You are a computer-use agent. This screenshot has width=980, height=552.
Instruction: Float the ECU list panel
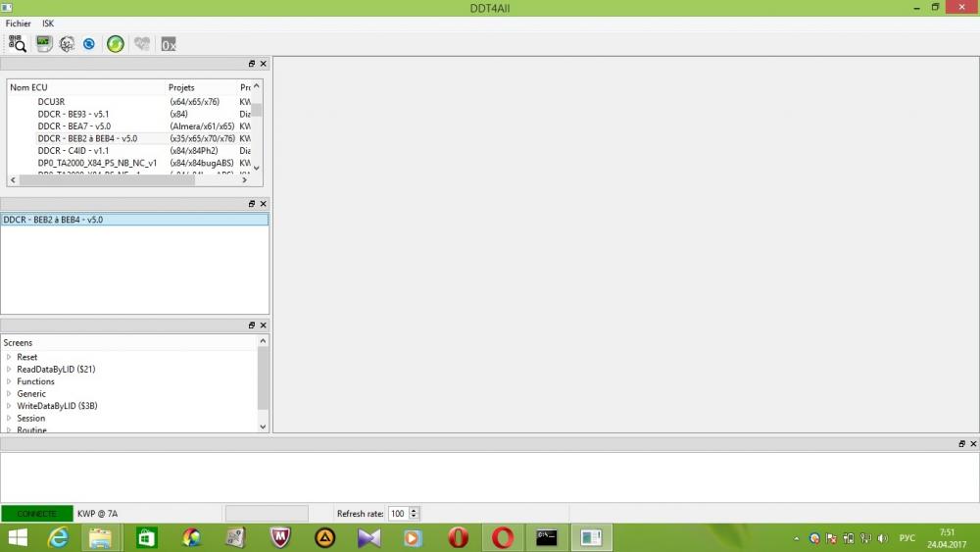click(252, 64)
